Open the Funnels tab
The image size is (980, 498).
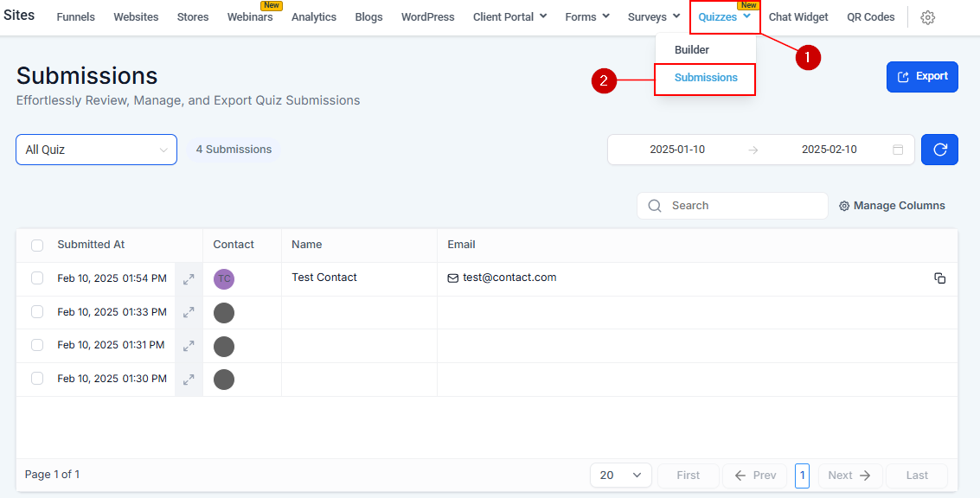[x=75, y=17]
